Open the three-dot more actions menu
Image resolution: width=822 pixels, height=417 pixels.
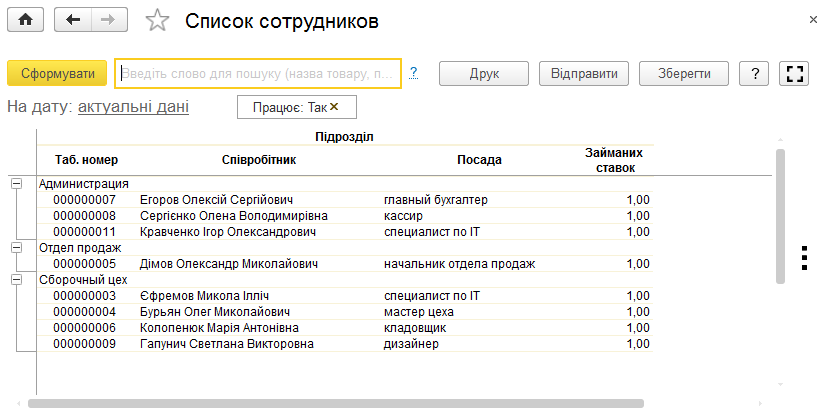[x=805, y=258]
